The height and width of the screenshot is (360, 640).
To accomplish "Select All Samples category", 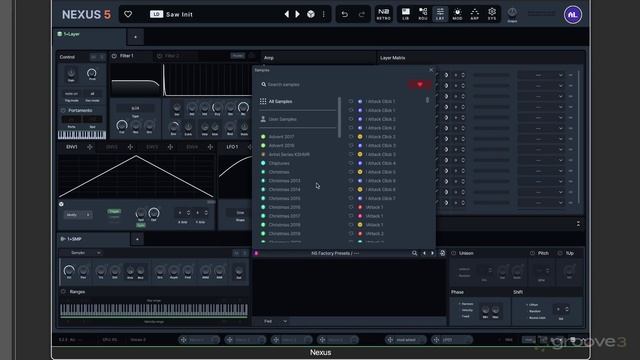I will [280, 101].
